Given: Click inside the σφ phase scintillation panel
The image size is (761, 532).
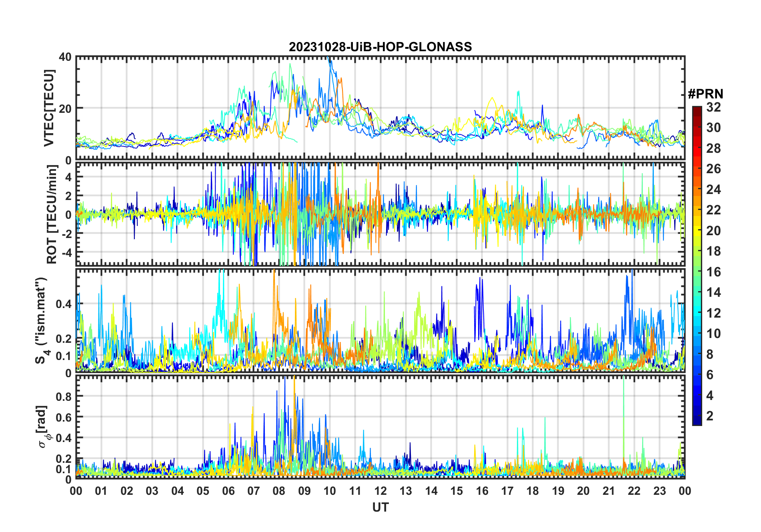Looking at the screenshot, I should pyautogui.click(x=380, y=427).
